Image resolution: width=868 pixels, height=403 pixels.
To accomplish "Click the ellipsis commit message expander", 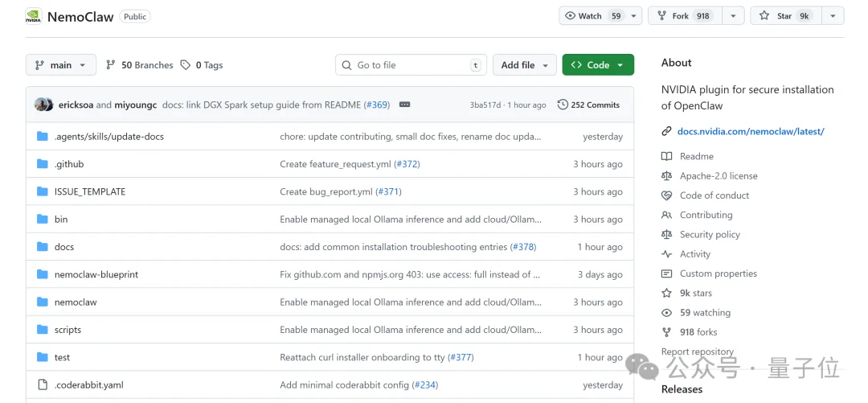I will [x=404, y=105].
